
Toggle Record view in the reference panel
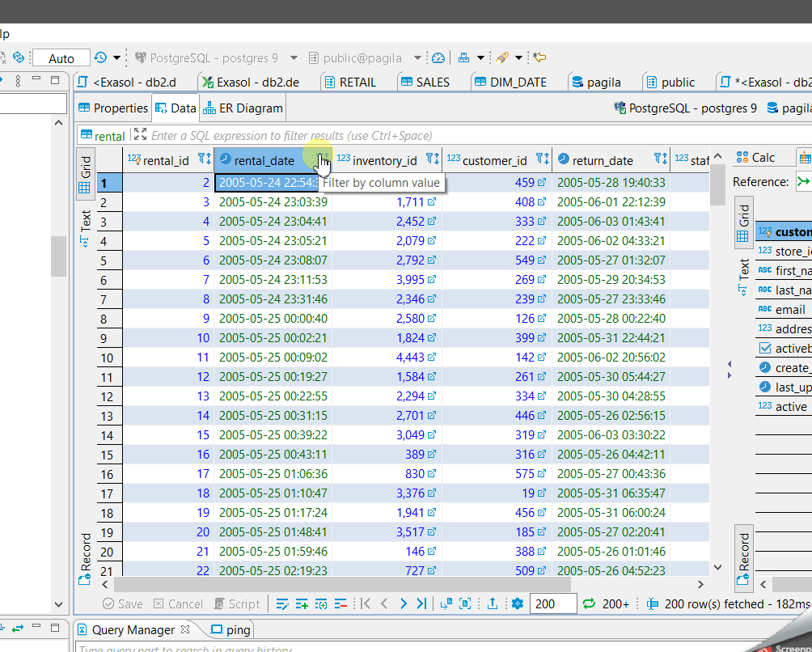[743, 558]
